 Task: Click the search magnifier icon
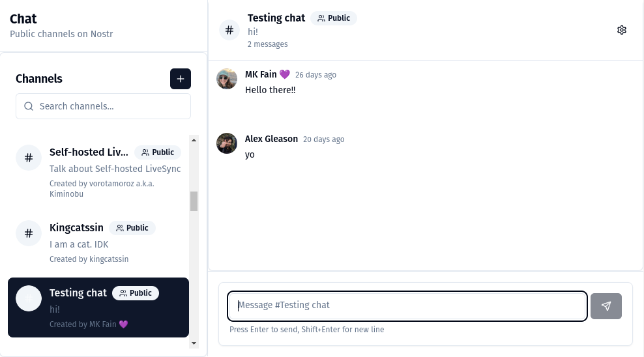29,106
